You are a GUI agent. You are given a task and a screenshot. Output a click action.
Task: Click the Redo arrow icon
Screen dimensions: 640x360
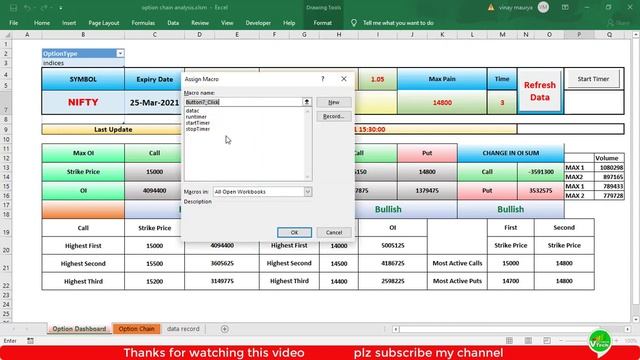[x=44, y=8]
